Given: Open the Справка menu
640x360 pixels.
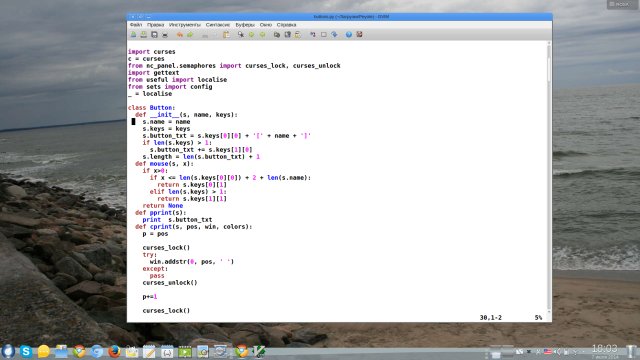Looking at the screenshot, I should [287, 25].
